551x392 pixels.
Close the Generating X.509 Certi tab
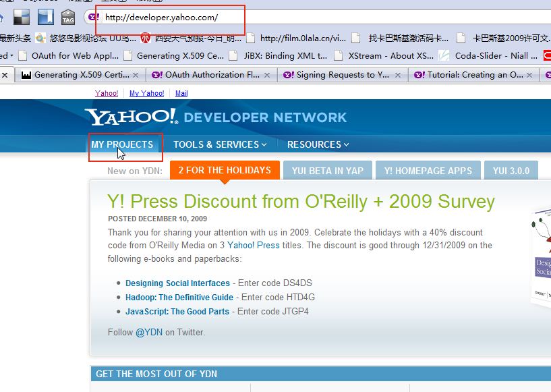pos(136,75)
